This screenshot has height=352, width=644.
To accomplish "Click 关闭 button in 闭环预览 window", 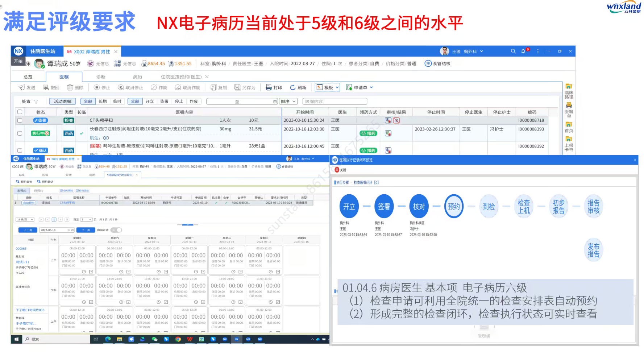I will tap(340, 170).
